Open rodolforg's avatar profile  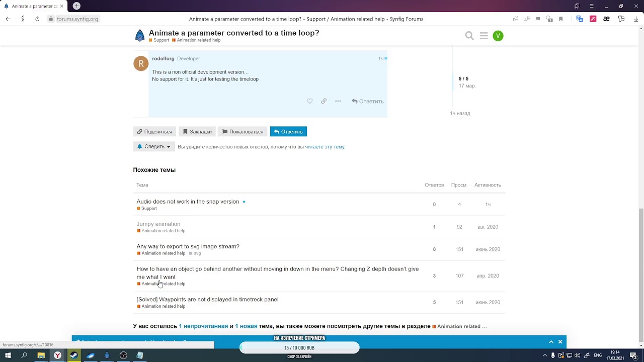[x=141, y=63]
